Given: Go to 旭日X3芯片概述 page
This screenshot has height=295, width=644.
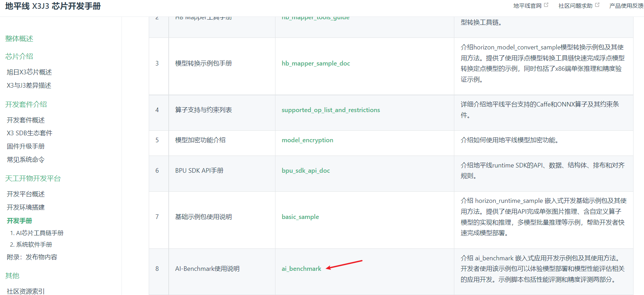Looking at the screenshot, I should click(x=29, y=72).
